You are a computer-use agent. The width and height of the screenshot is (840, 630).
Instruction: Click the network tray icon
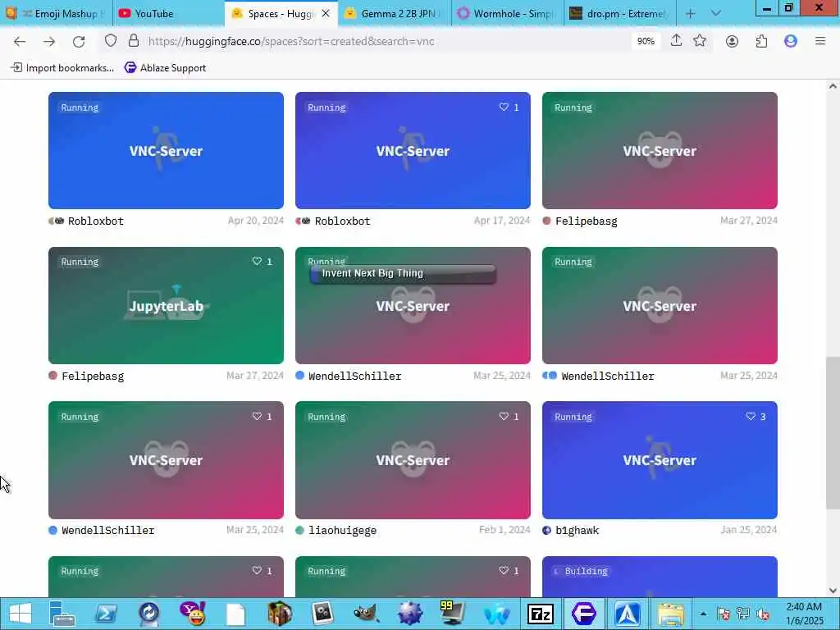pyautogui.click(x=743, y=614)
